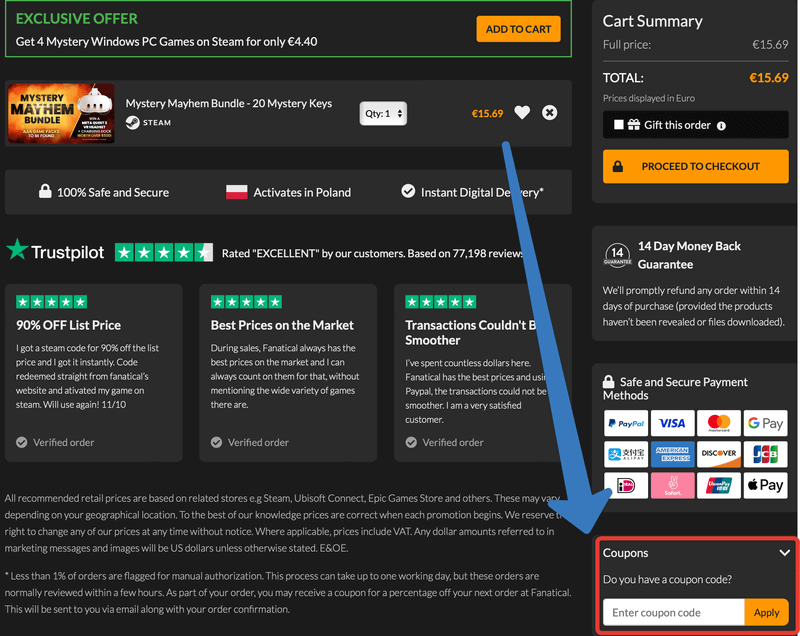Image resolution: width=800 pixels, height=636 pixels.
Task: Click the €15.69 item price in cart row
Action: 487,113
